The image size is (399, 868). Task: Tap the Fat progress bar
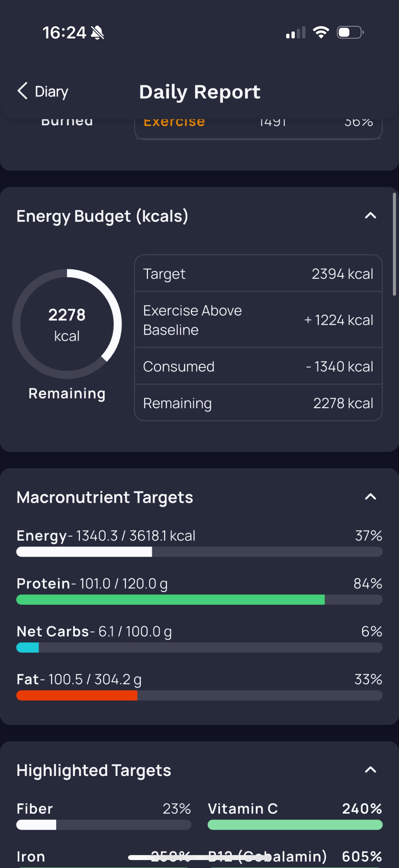[x=199, y=696]
